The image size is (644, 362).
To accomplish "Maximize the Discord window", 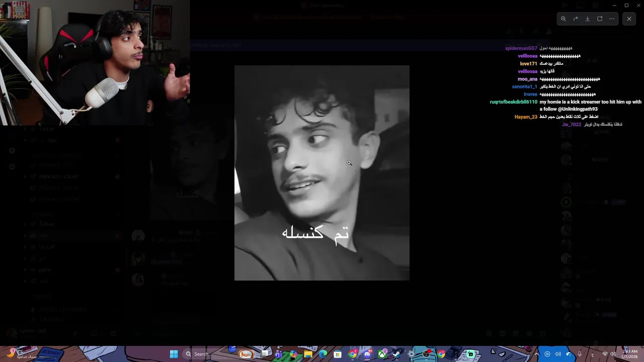I will click(x=626, y=5).
